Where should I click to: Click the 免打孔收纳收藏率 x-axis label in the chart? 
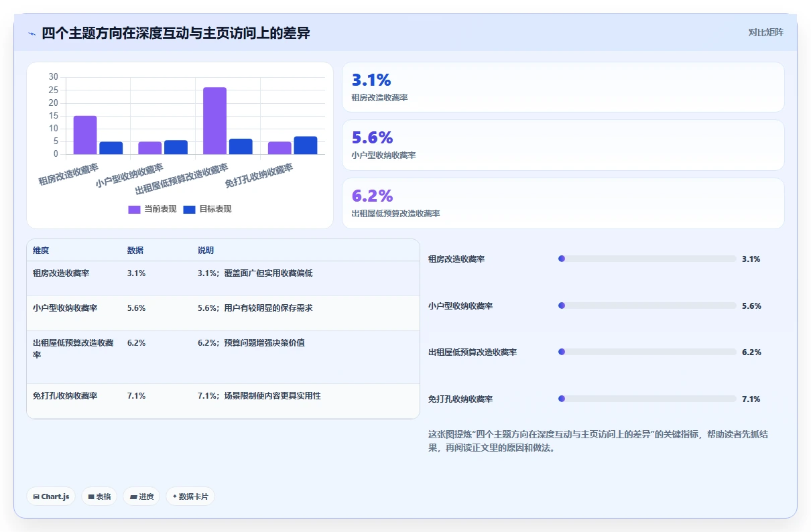coord(259,176)
